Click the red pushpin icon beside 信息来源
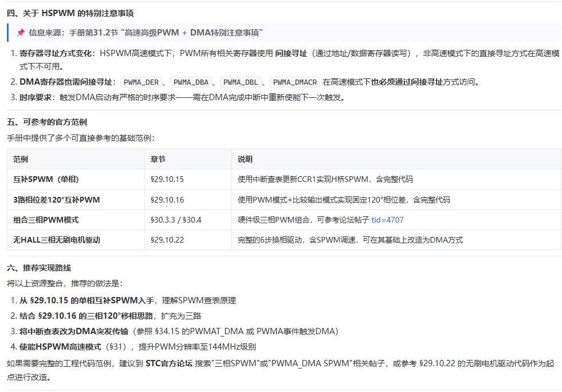This screenshot has height=392, width=562. point(21,33)
